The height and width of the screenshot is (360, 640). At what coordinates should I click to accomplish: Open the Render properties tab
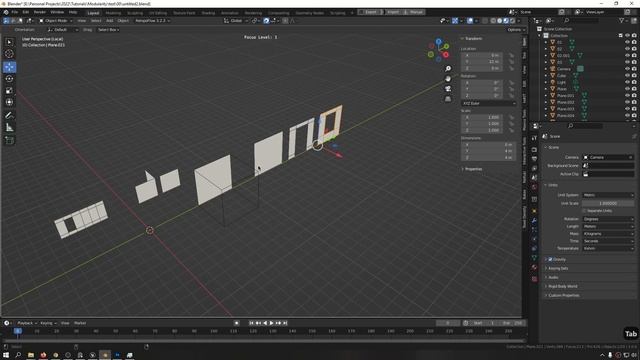pyautogui.click(x=534, y=149)
